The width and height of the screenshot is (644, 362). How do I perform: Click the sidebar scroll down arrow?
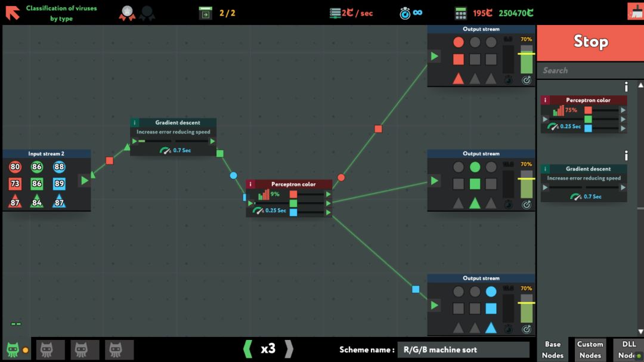pyautogui.click(x=640, y=331)
